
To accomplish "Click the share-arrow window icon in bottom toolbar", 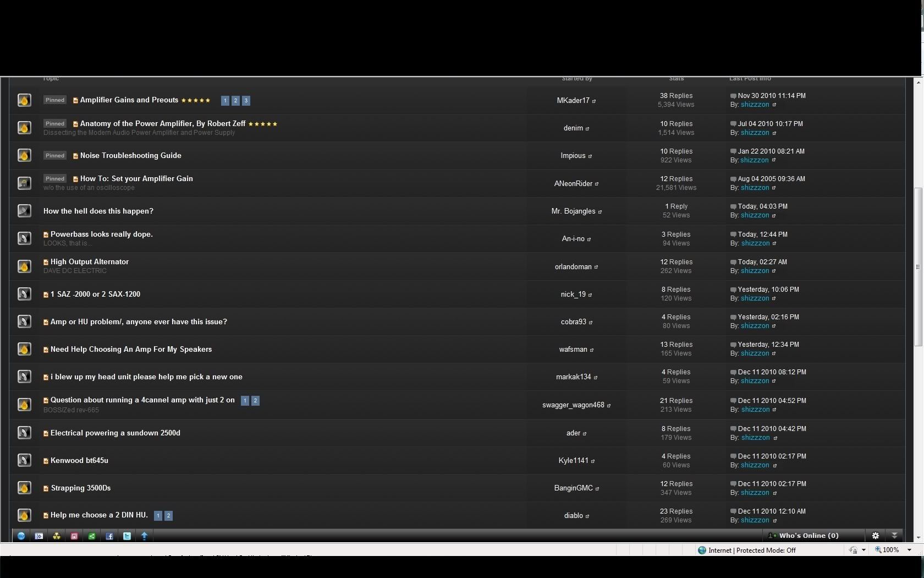I will (38, 536).
